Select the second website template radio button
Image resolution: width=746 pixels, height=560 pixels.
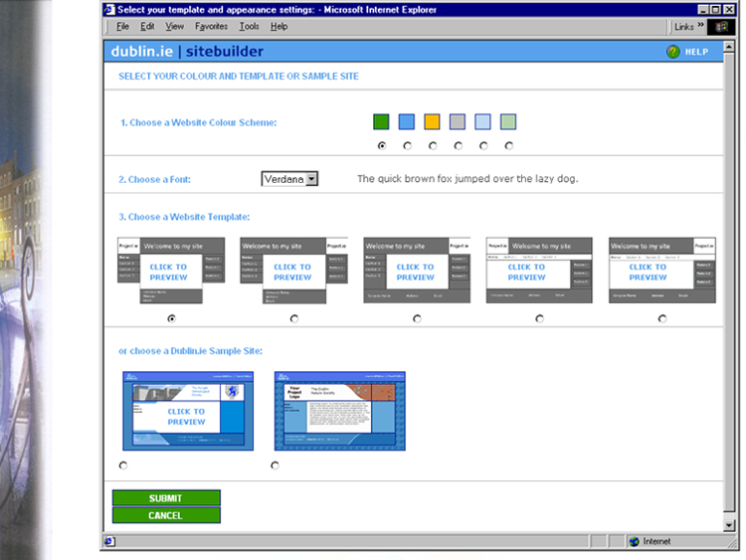point(293,318)
